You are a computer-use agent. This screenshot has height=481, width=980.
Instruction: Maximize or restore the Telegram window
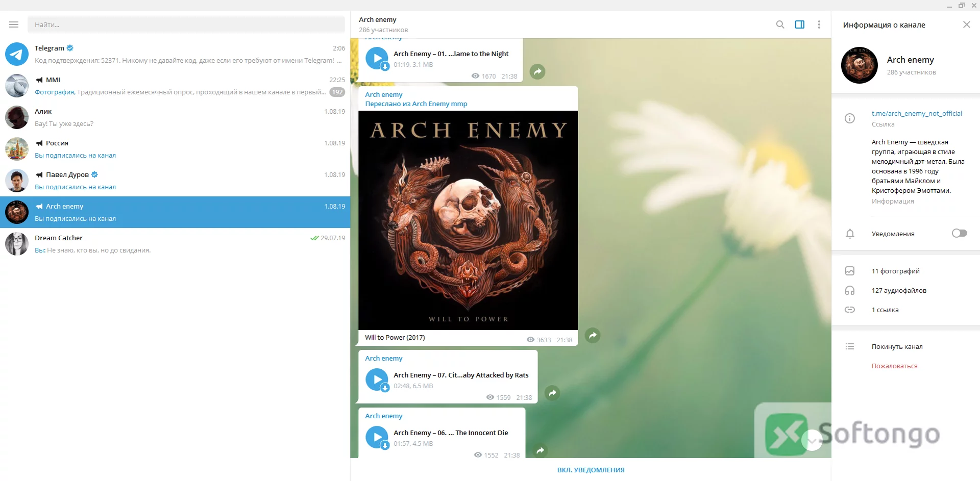pyautogui.click(x=962, y=5)
